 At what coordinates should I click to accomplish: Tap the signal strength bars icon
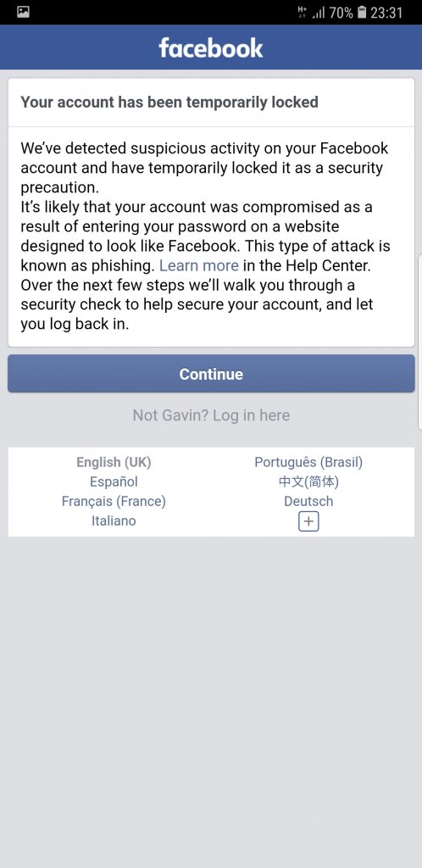click(x=318, y=13)
